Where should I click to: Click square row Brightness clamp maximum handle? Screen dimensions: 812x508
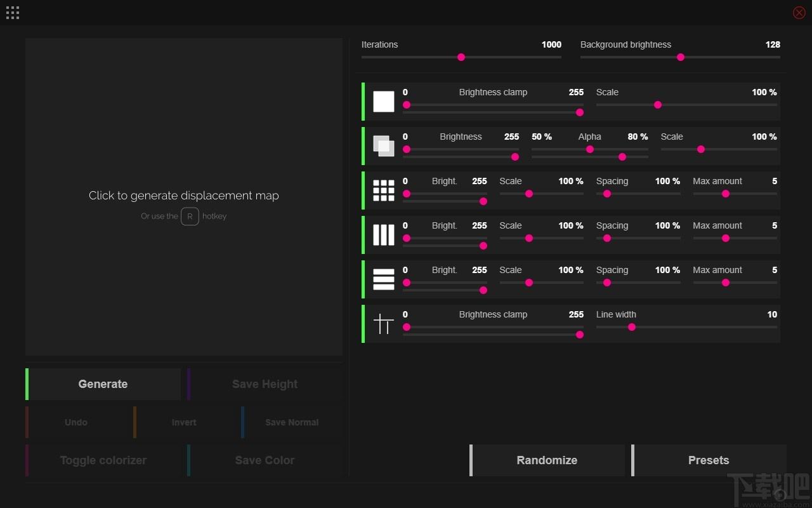coord(580,112)
